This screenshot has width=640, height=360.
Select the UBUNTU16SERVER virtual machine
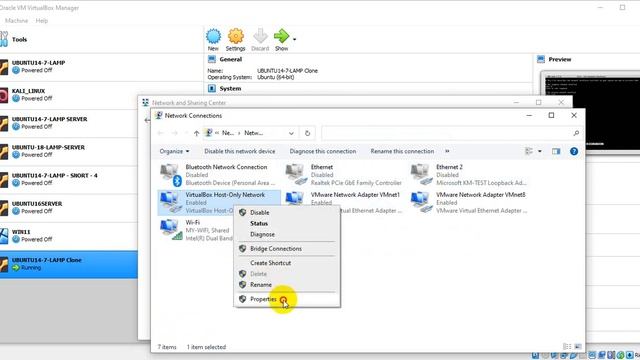point(69,207)
